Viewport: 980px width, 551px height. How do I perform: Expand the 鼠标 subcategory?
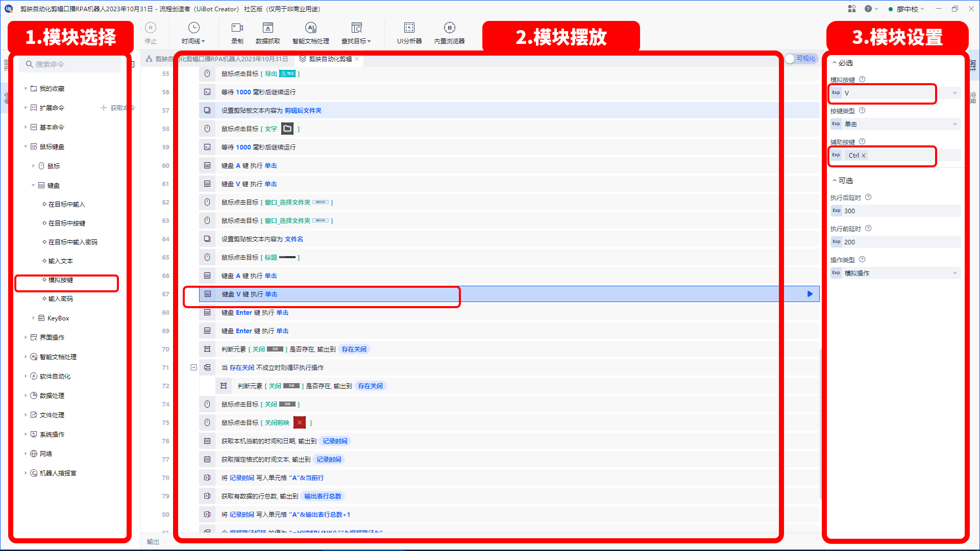[x=34, y=166]
